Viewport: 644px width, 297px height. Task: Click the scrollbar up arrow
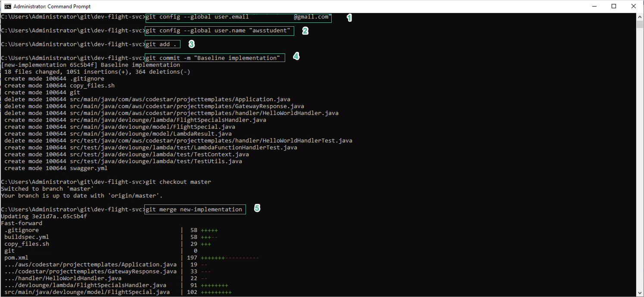point(640,17)
